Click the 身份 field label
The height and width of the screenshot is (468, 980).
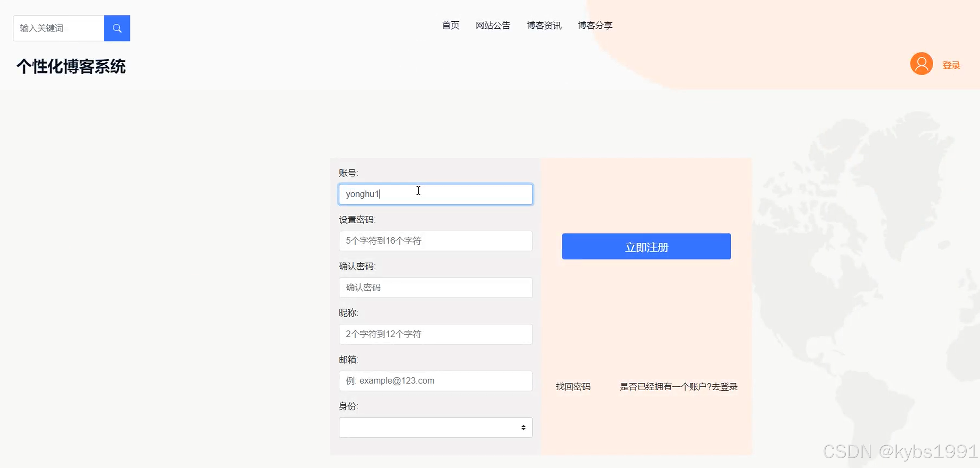tap(348, 406)
